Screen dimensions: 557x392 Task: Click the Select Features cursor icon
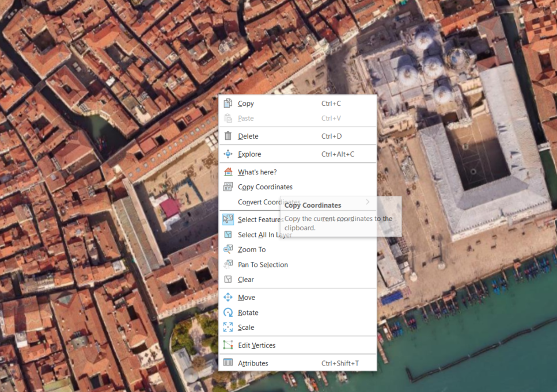point(228,219)
